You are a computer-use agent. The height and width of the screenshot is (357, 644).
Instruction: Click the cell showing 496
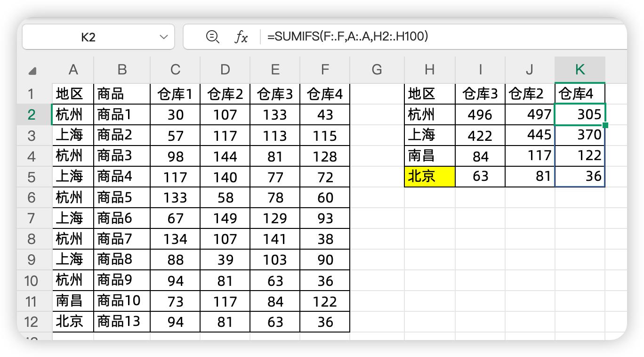[480, 114]
